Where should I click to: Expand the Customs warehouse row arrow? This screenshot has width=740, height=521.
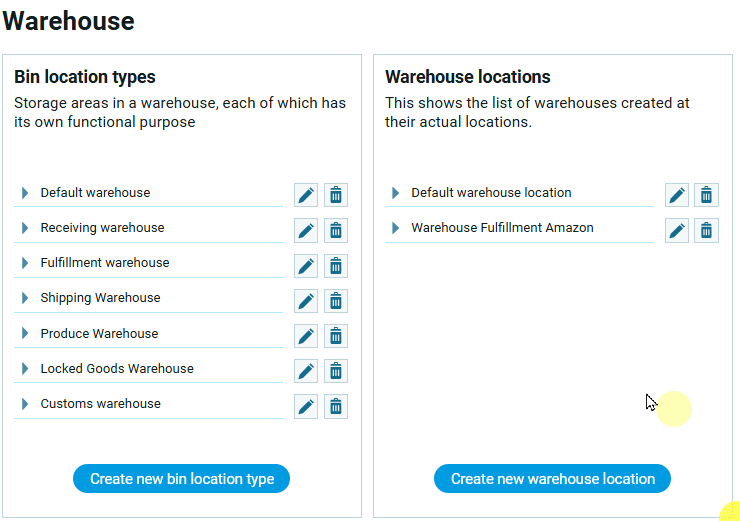pyautogui.click(x=25, y=404)
